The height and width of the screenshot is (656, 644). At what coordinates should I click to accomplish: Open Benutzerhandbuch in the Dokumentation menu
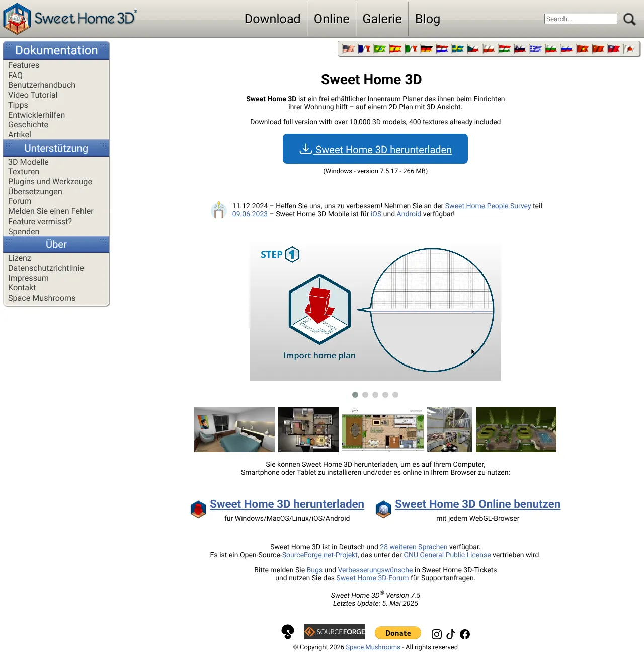tap(42, 85)
